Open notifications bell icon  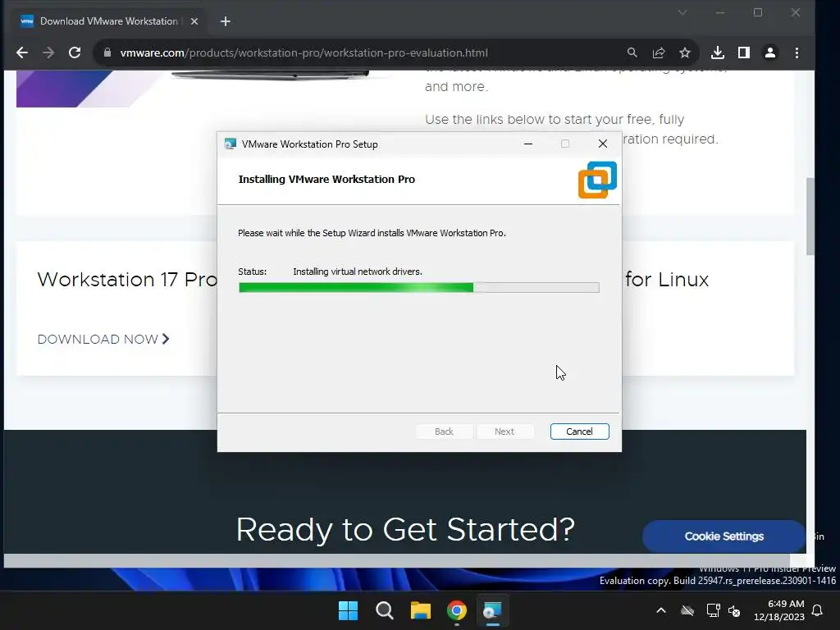[x=817, y=610]
